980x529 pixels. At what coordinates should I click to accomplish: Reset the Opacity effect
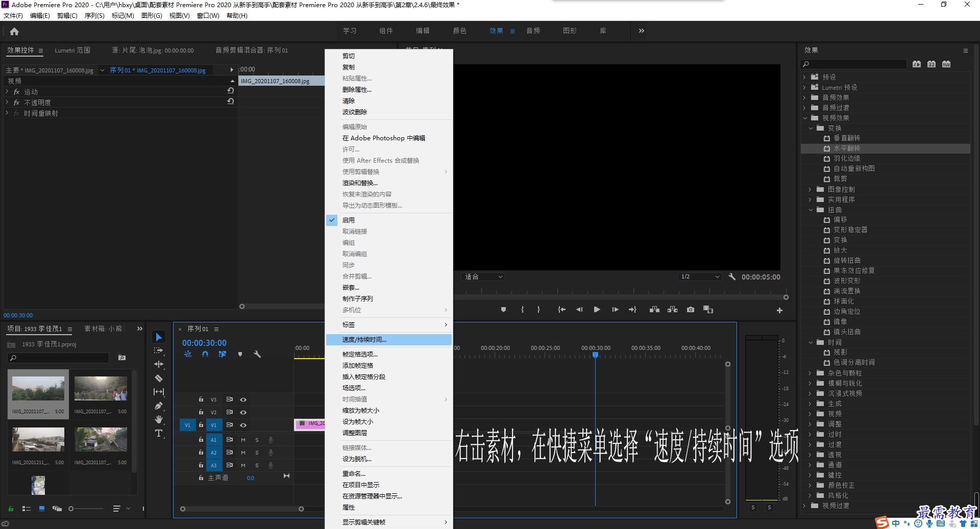click(x=231, y=102)
